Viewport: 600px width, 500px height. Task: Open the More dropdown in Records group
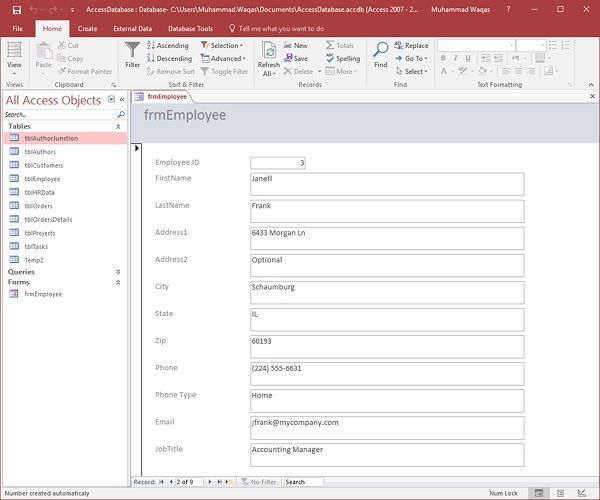pos(341,72)
